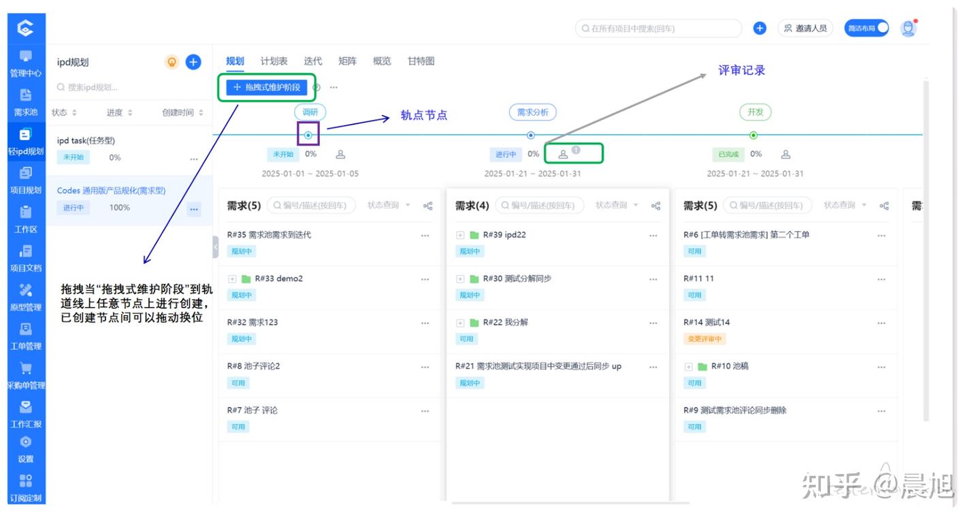The image size is (980, 525).
Task: Open the more menu for R#21 requirement
Action: pos(653,367)
